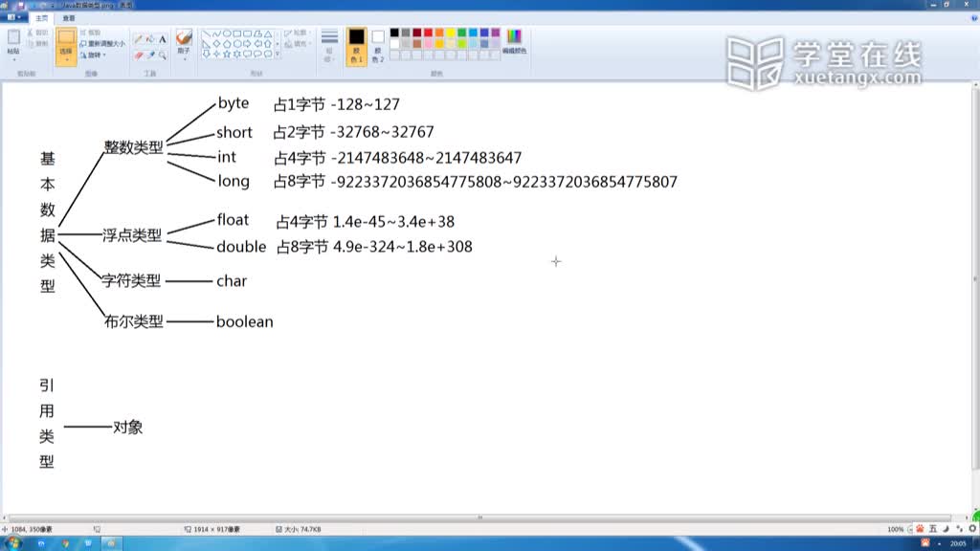
Task: Click the vertical scrollbar on the right
Action: pyautogui.click(x=975, y=280)
